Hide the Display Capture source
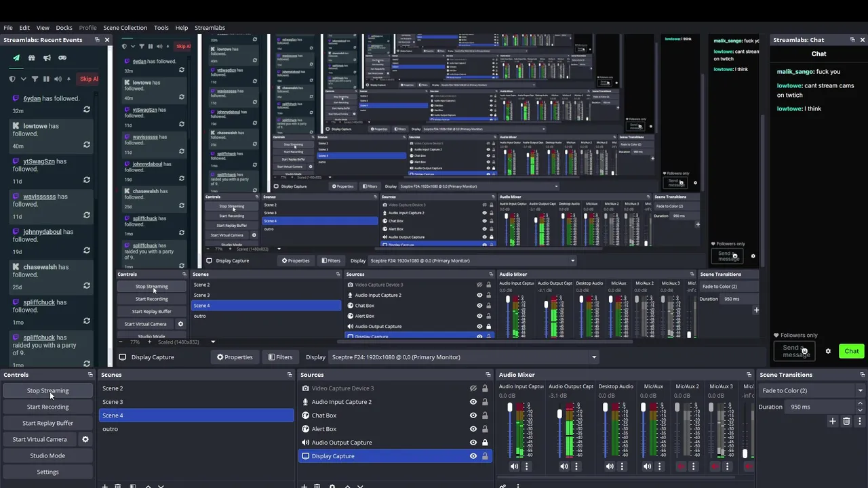868x488 pixels. coord(473,456)
